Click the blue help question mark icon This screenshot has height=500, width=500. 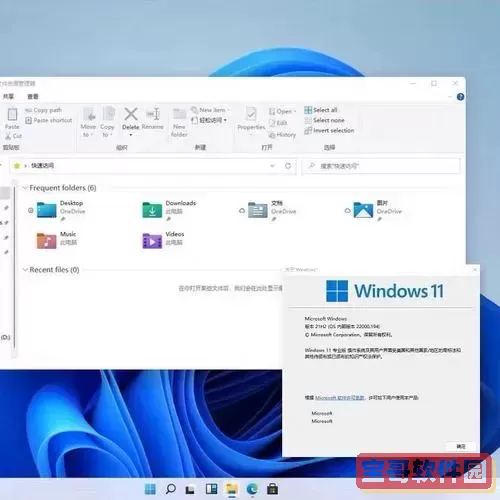point(460,97)
